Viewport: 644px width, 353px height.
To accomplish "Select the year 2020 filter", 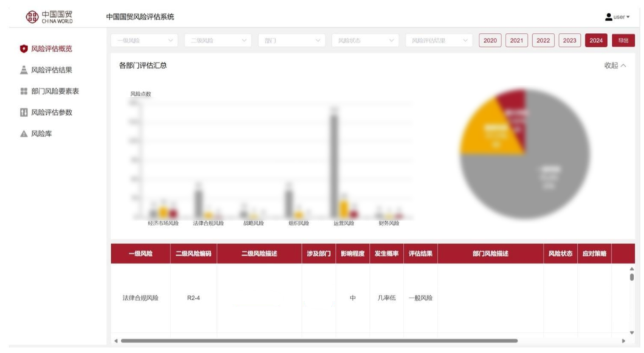I will click(490, 41).
